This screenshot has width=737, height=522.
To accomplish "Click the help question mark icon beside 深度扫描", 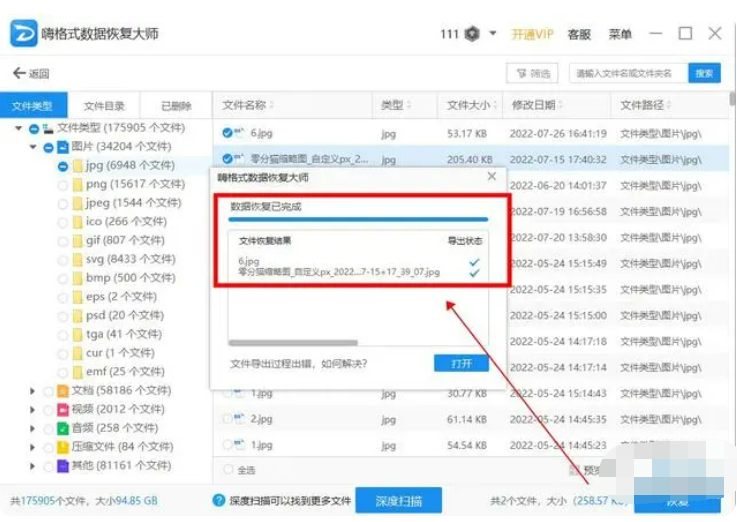I will click(219, 500).
